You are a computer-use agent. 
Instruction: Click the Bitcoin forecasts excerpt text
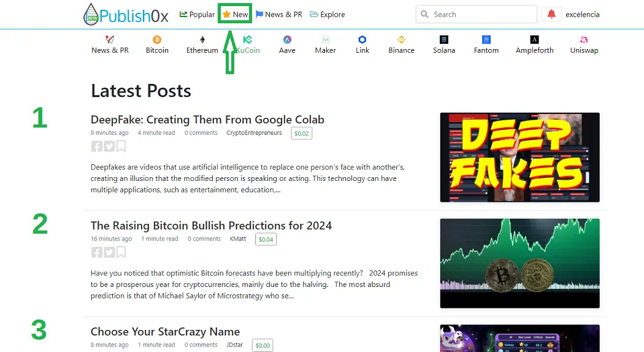255,284
